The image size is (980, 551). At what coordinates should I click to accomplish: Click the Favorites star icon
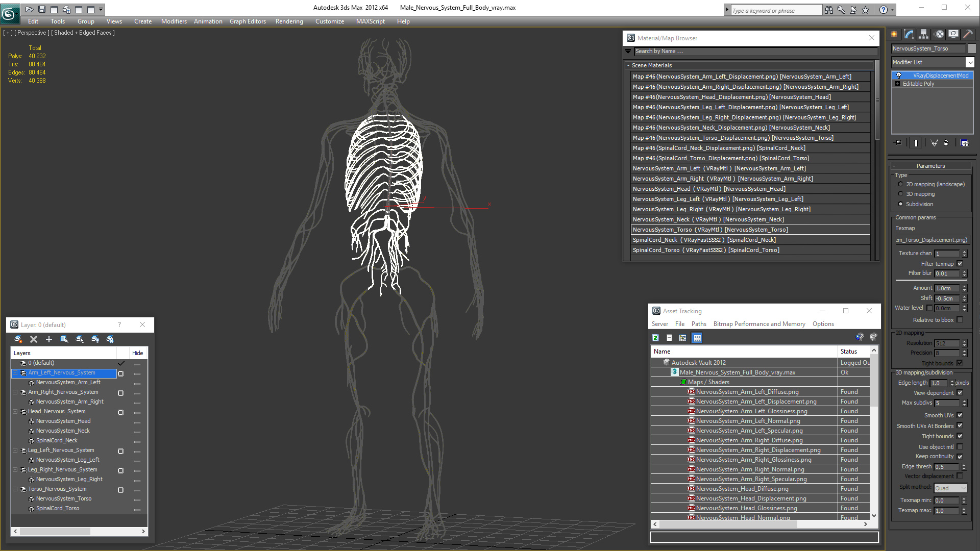[x=865, y=10]
